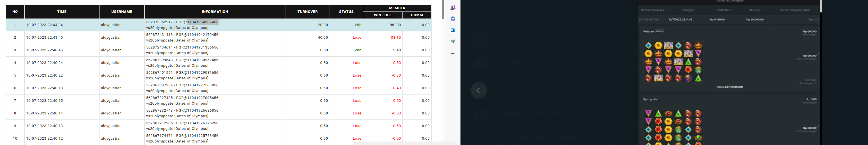The image size is (868, 145).
Task: Click the MEMBER group header
Action: pyautogui.click(x=397, y=8)
